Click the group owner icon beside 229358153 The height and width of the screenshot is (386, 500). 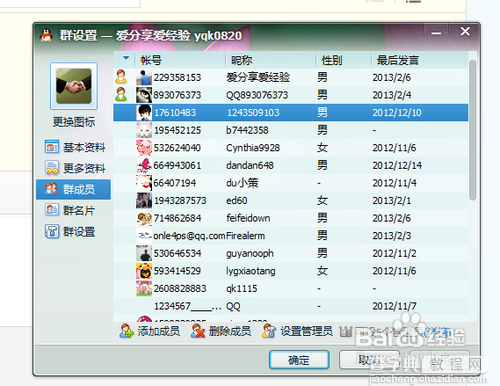click(x=121, y=77)
